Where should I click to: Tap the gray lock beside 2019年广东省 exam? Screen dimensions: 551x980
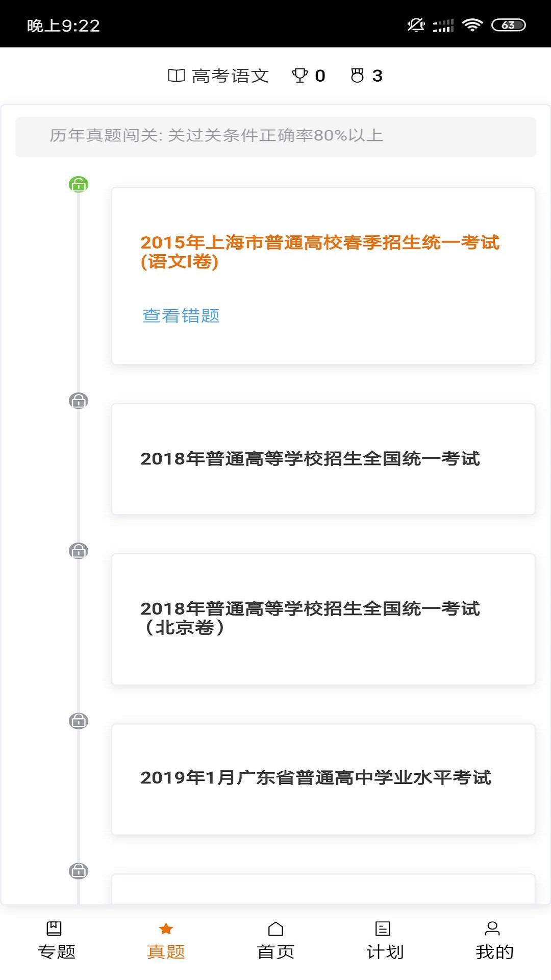pos(79,721)
